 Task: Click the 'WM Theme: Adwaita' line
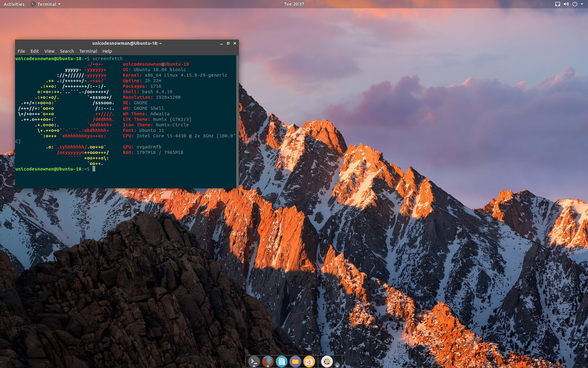(146, 114)
